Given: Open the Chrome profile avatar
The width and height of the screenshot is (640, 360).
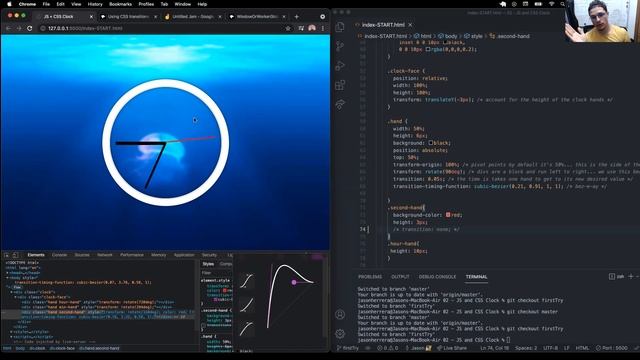Looking at the screenshot, I should click(312, 28).
